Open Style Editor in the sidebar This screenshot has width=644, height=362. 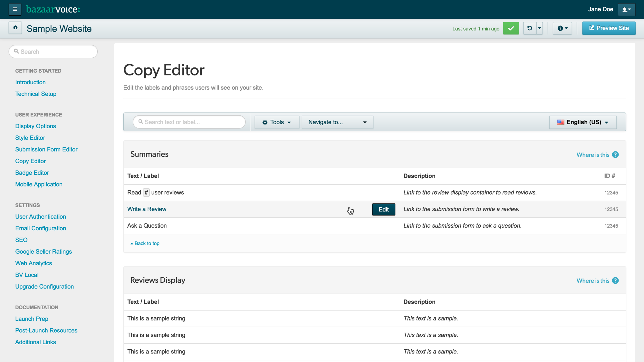click(x=30, y=138)
